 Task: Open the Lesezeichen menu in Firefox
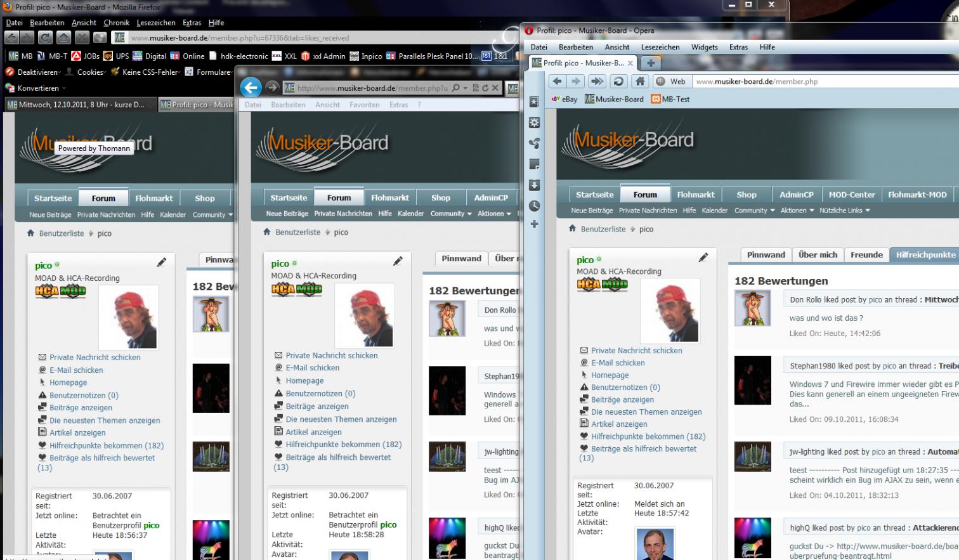(156, 23)
